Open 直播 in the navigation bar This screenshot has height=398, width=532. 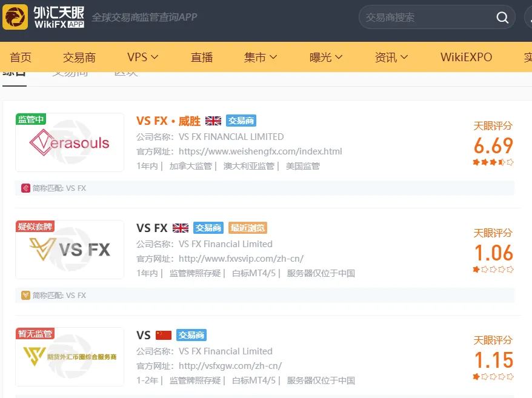(202, 58)
